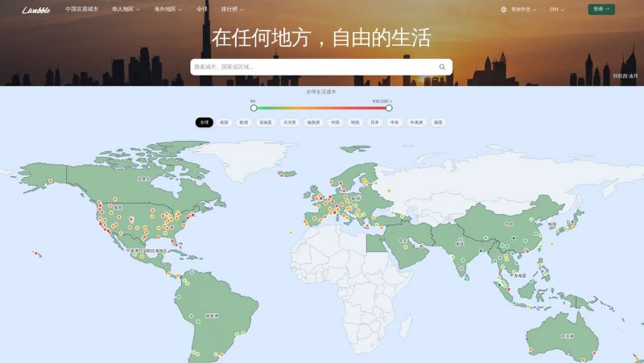This screenshot has height=363, width=644.
Task: Filter map by 日本 region
Action: point(374,122)
